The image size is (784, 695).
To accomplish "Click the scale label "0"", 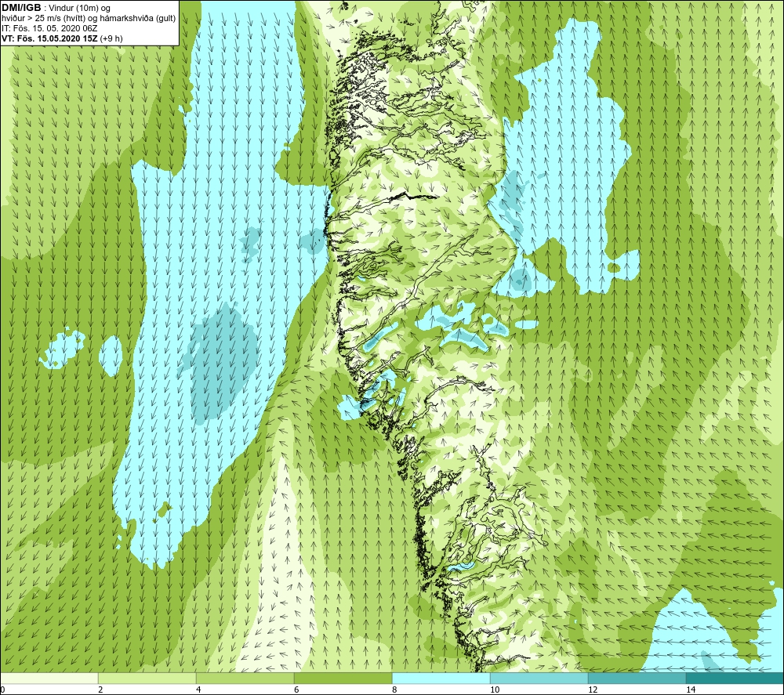I will coord(2,690).
